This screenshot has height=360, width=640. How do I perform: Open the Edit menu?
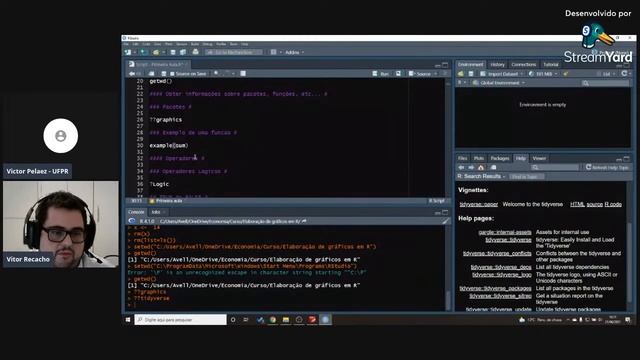tap(136, 44)
